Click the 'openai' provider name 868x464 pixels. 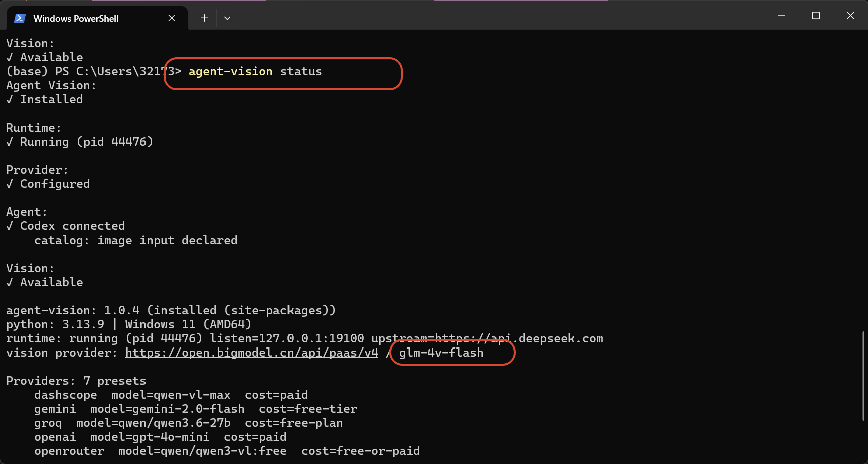55,437
